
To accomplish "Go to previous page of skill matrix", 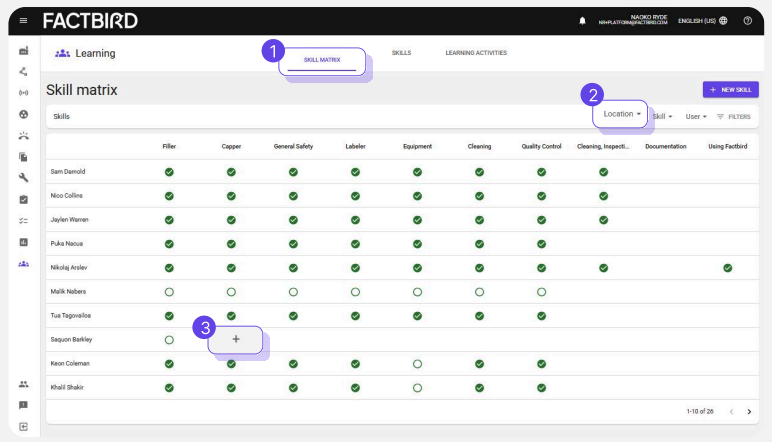I will (x=732, y=411).
